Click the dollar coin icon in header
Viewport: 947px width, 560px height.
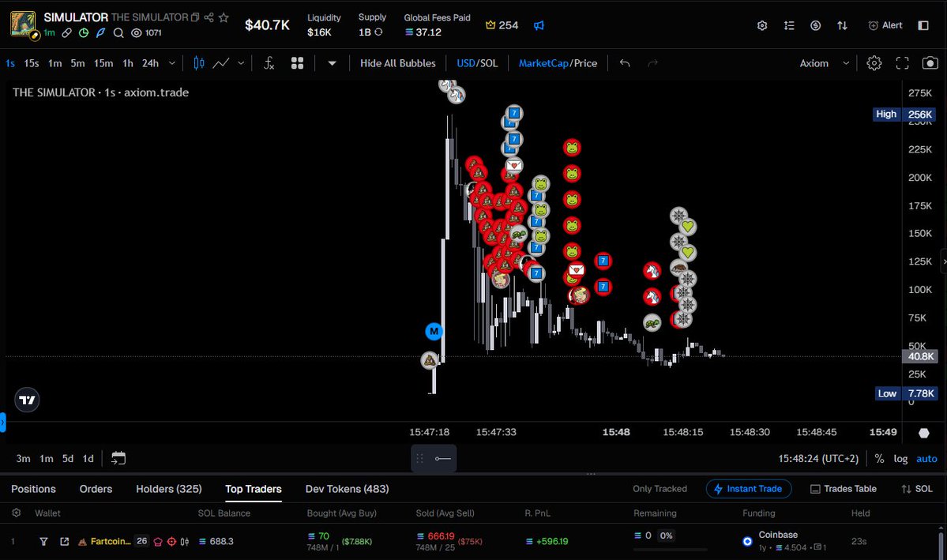[815, 25]
